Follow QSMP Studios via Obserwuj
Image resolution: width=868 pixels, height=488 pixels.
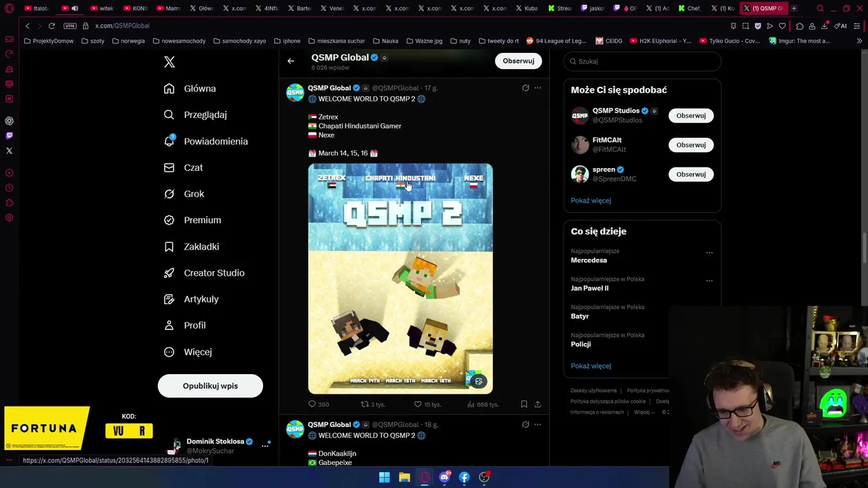[691, 116]
